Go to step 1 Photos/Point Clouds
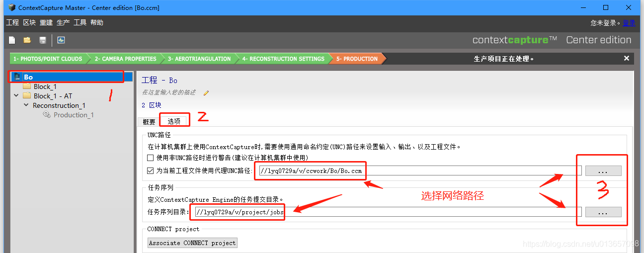Image resolution: width=644 pixels, height=253 pixels. [x=48, y=59]
